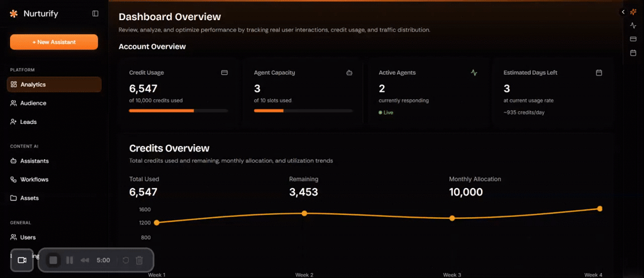Viewport: 644px width, 278px height.
Task: Click the Agent Capacity slots progress bar
Action: tap(303, 111)
